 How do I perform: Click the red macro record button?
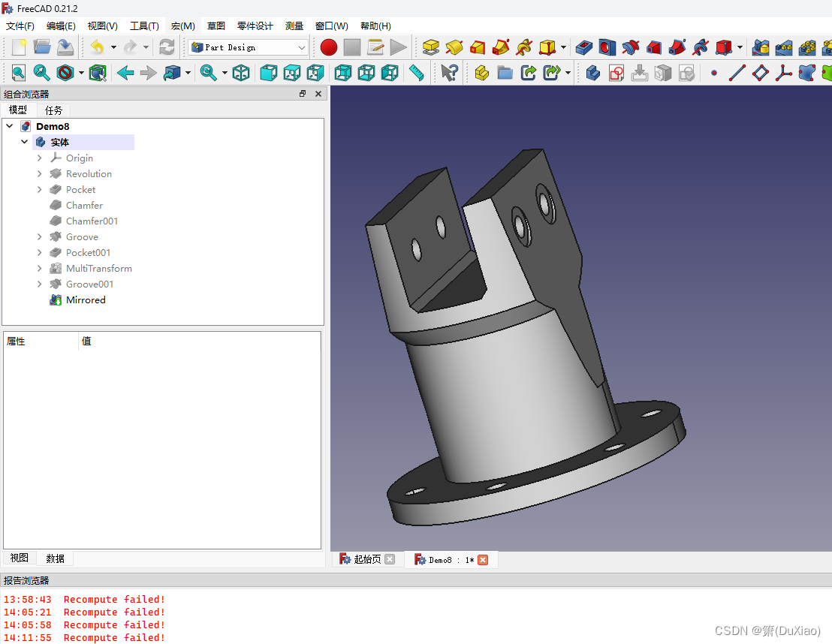click(x=328, y=47)
